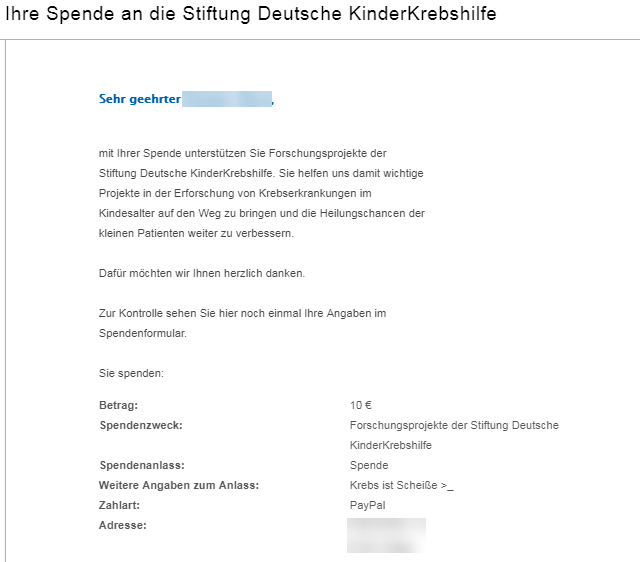The height and width of the screenshot is (562, 640).
Task: Click the 'Zahlart:' label
Action: (119, 505)
